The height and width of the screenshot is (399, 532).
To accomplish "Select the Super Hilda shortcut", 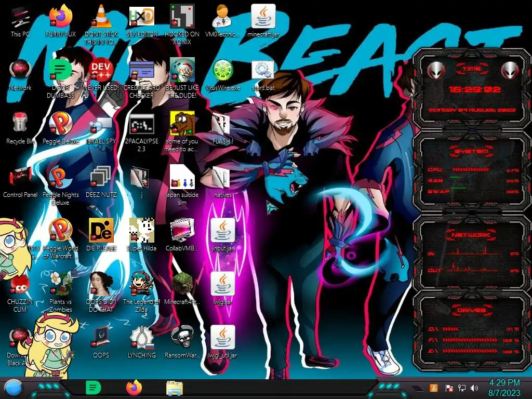I will click(142, 231).
